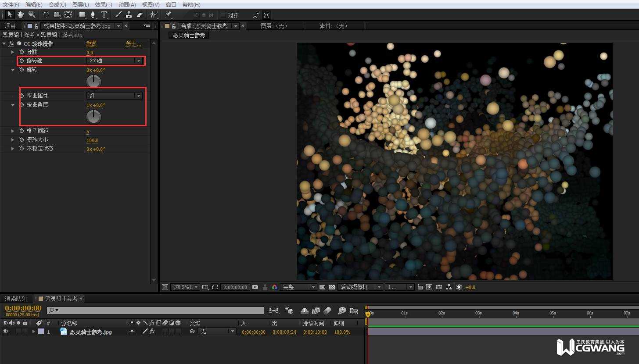
Task: Select the Hand tool in the toolbar
Action: [x=21, y=14]
